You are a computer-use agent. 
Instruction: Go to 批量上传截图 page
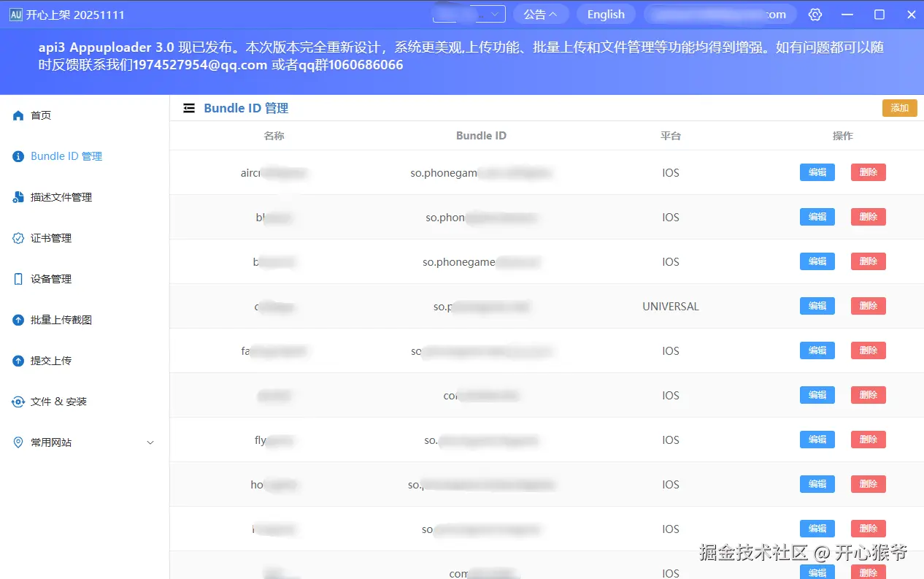(x=85, y=320)
